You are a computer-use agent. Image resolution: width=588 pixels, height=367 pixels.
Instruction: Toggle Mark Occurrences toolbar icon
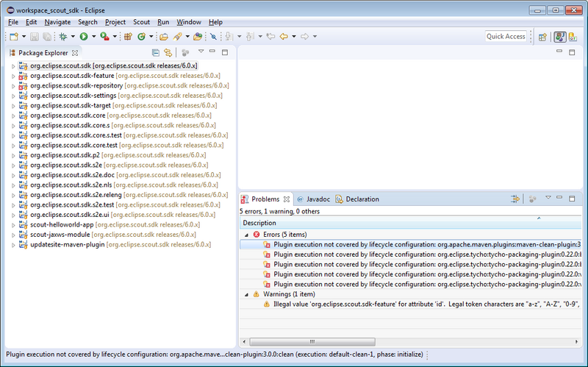(x=213, y=36)
